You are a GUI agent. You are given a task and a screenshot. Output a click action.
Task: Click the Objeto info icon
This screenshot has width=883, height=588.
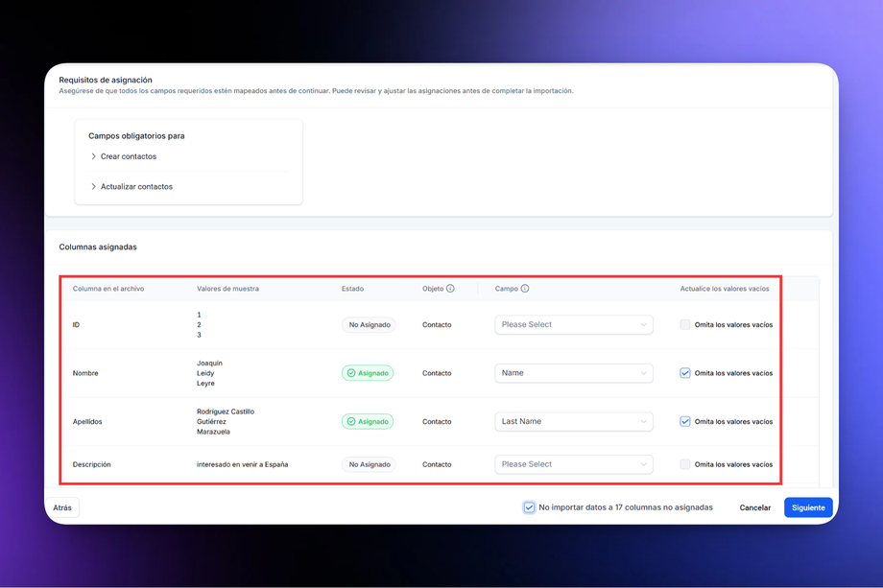(x=450, y=289)
